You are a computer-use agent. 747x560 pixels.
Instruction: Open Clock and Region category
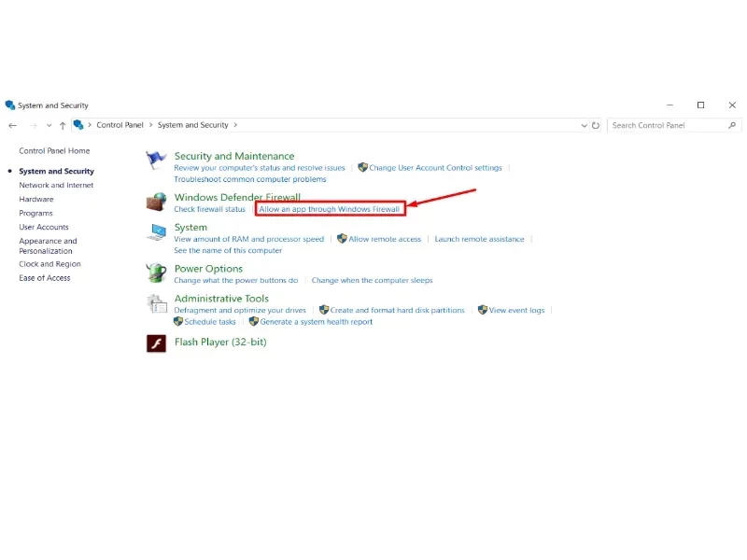49,264
